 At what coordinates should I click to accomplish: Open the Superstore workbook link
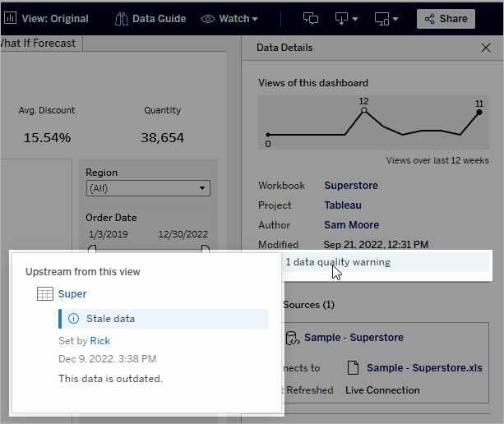click(x=351, y=186)
